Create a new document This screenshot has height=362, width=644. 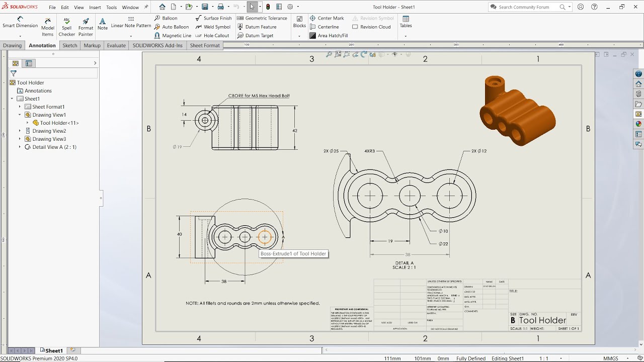[x=173, y=7]
